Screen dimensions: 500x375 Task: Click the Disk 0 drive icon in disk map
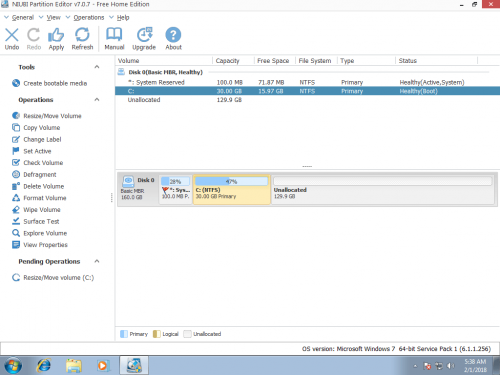tap(128, 181)
